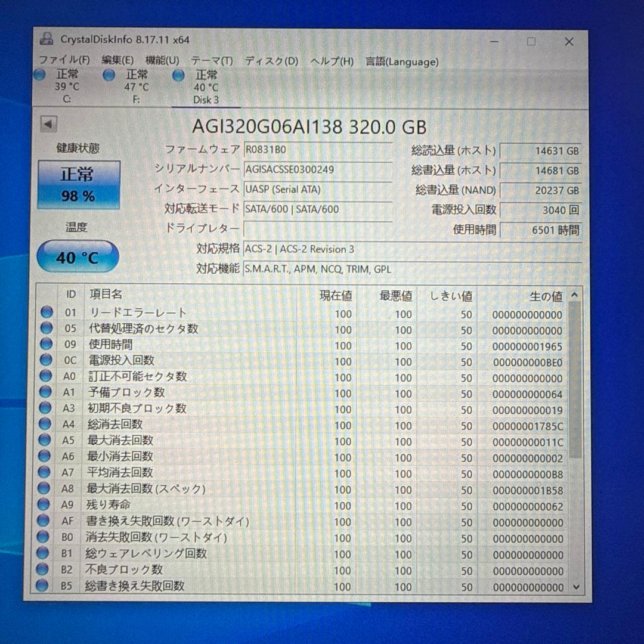Open the テーマ(T) menu
This screenshot has height=644, width=644.
pos(212,61)
